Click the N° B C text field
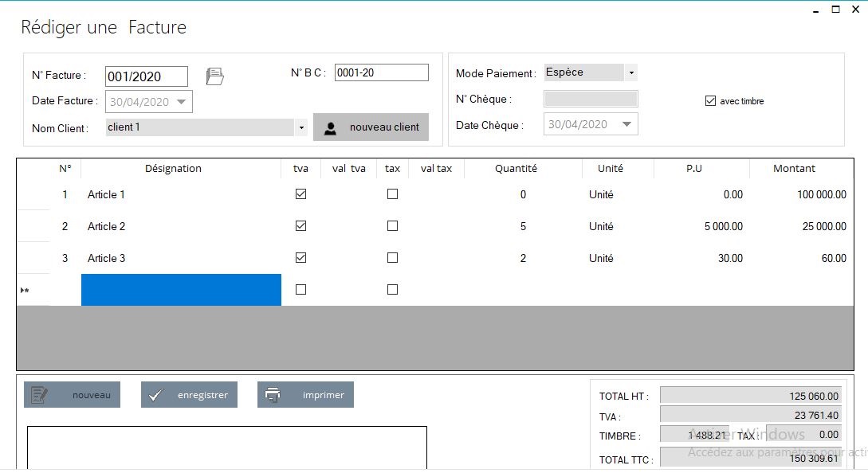 point(381,72)
